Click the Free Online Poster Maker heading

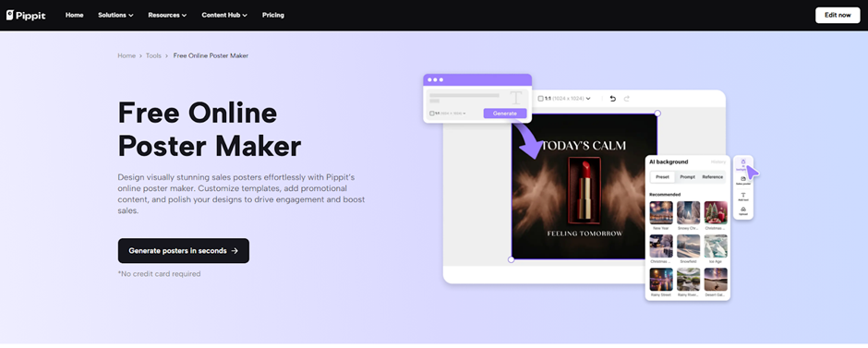pyautogui.click(x=210, y=129)
